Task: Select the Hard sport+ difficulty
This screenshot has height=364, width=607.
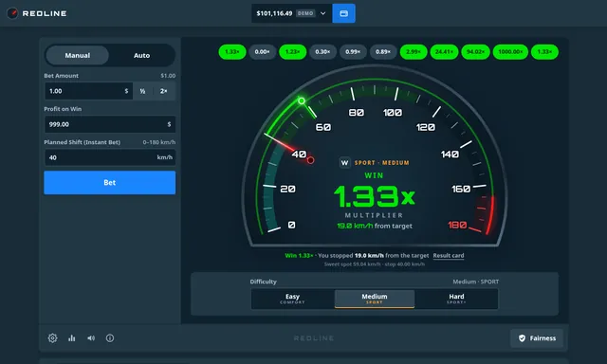Action: point(456,299)
